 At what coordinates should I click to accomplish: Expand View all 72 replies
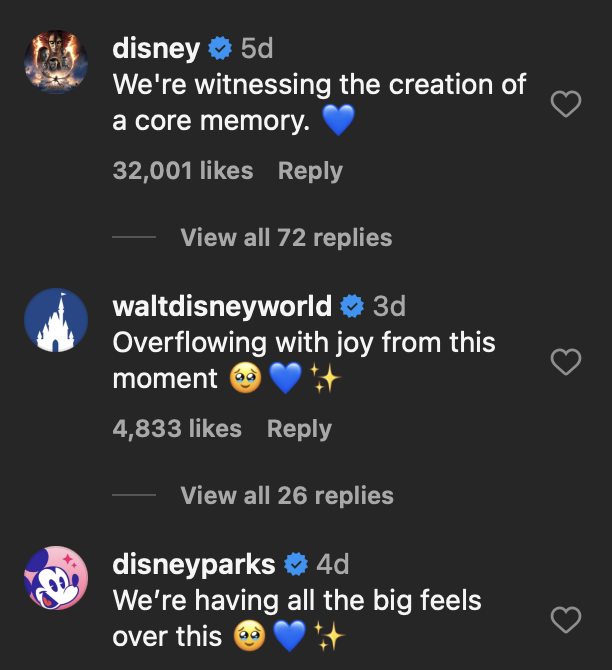pyautogui.click(x=286, y=238)
